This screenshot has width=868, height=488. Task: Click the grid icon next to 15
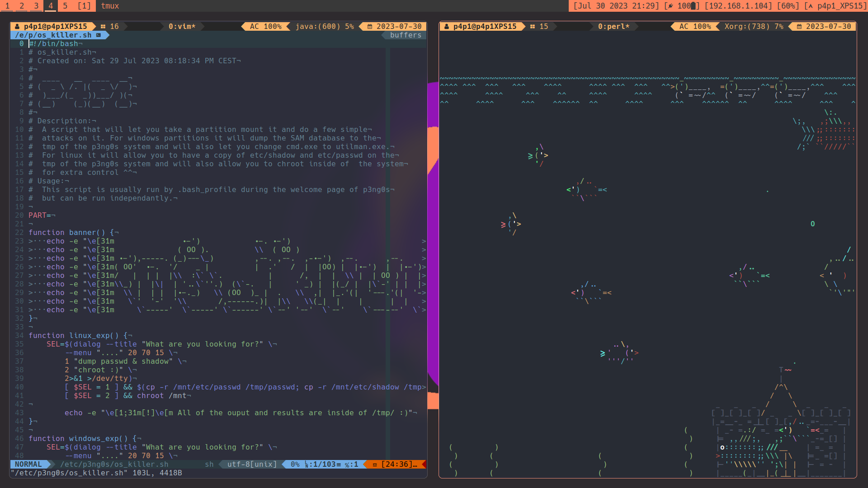533,27
